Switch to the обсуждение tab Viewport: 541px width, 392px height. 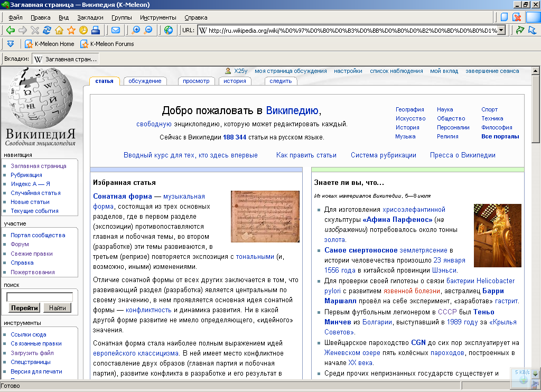coord(145,81)
